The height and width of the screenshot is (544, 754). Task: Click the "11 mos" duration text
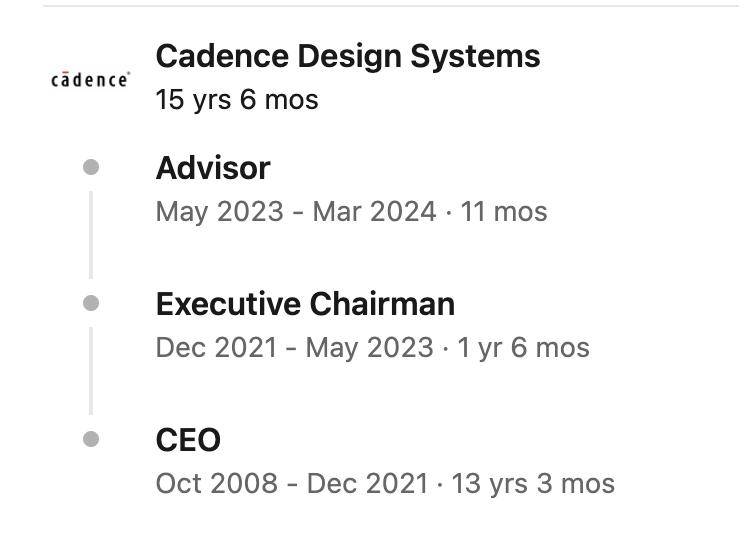(504, 212)
